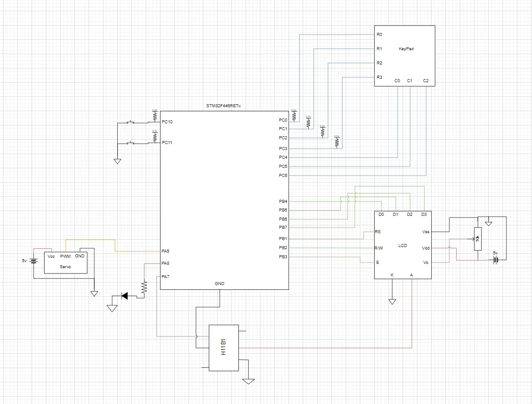Screen dimensions: 532x404
Task: Click the R/W pin on the LCD
Action: [378, 248]
